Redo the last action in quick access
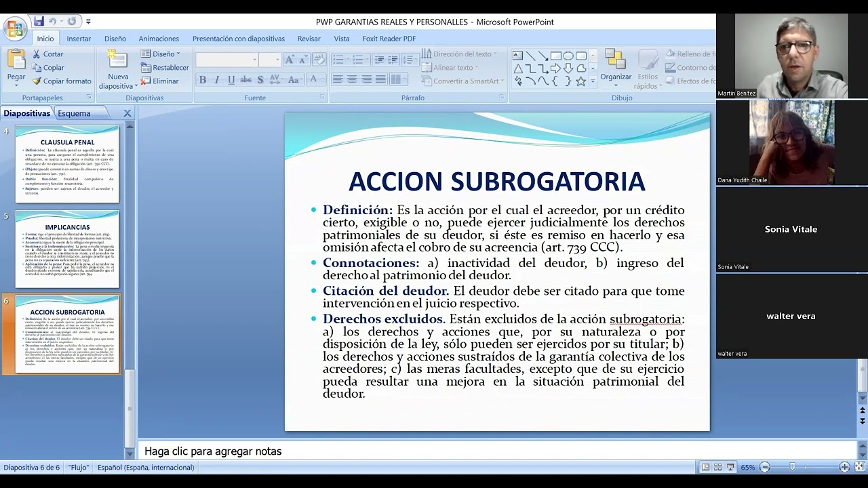This screenshot has width=868, height=488. pos(71,22)
